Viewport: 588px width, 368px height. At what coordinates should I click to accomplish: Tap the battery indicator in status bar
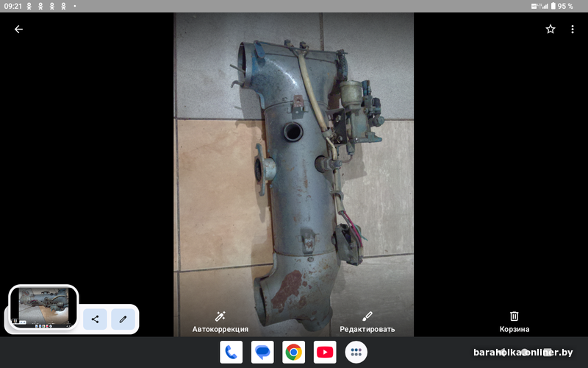coord(553,6)
